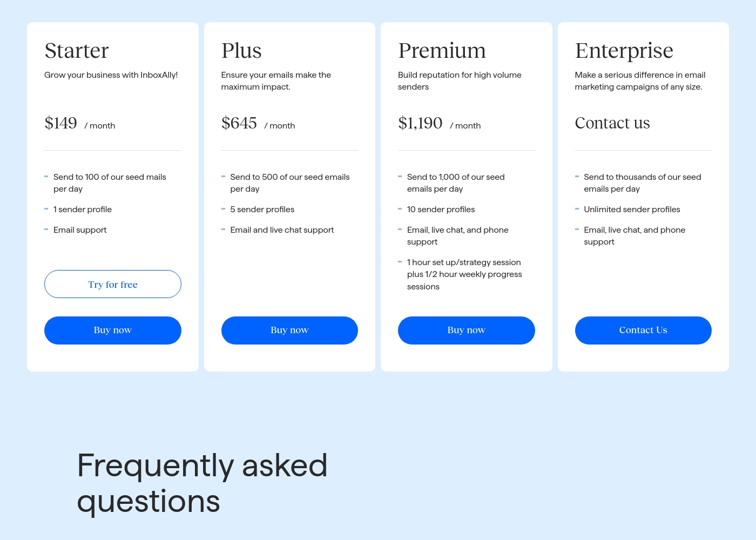
Task: Select the Starter plan heading
Action: pos(77,51)
